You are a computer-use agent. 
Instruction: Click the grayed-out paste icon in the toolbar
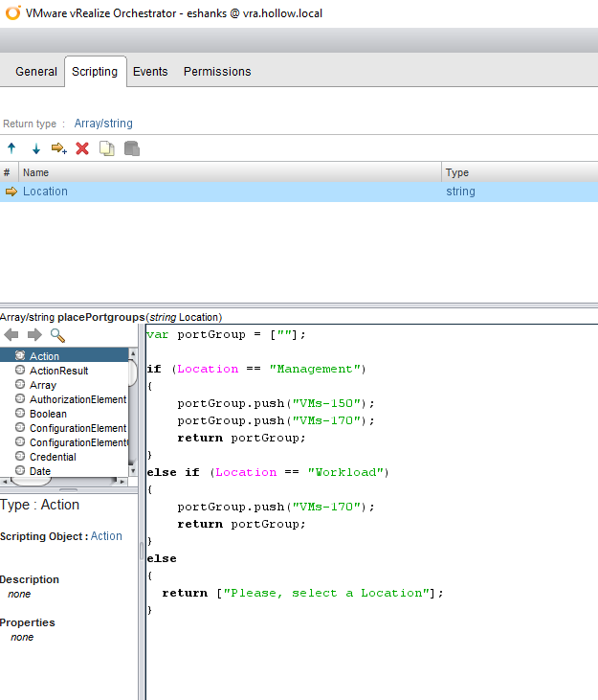tap(132, 148)
